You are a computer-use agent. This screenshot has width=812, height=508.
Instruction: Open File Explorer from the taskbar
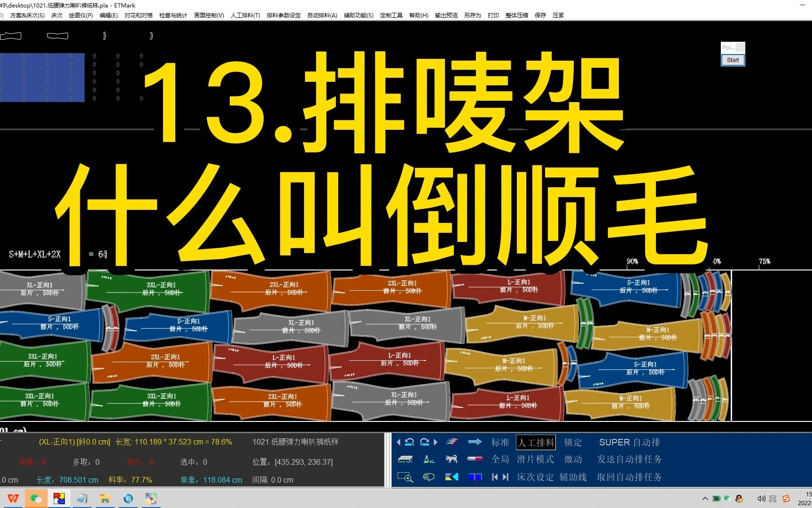[x=105, y=499]
